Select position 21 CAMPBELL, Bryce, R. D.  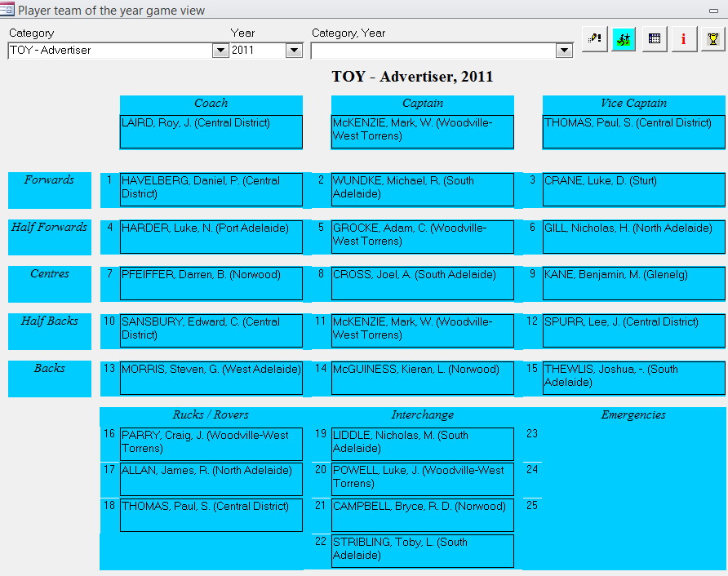423,515
